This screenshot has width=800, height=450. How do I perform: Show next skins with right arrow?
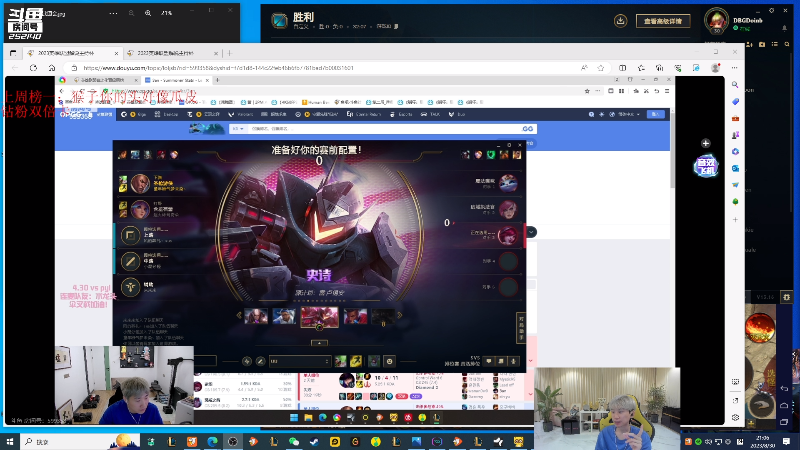point(400,315)
